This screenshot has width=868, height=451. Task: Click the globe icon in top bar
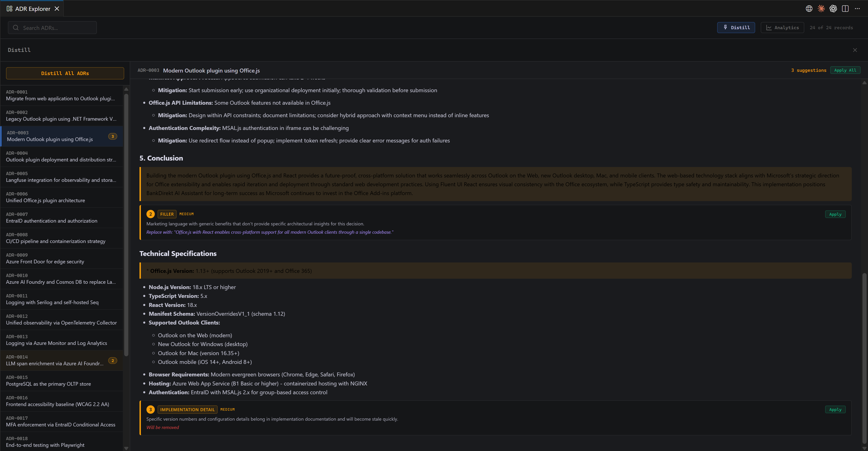point(809,9)
